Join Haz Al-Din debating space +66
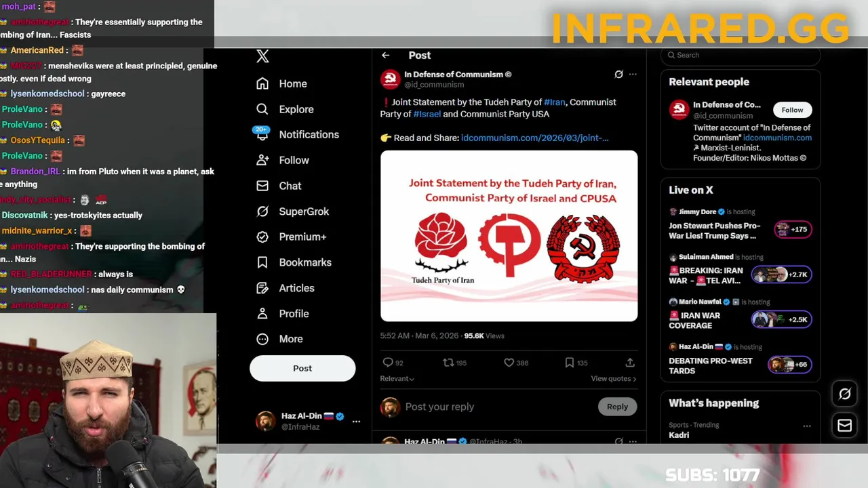Screen dimensions: 868x488 tap(790, 365)
